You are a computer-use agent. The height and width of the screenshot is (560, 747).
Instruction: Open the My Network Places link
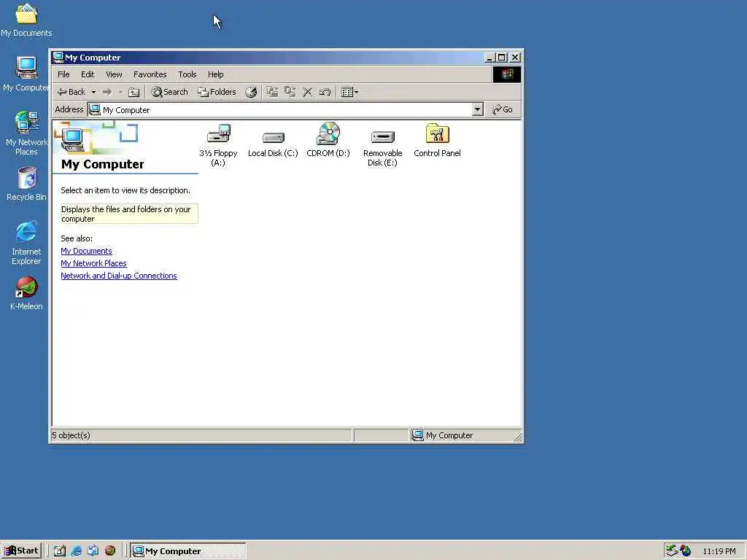(x=94, y=263)
